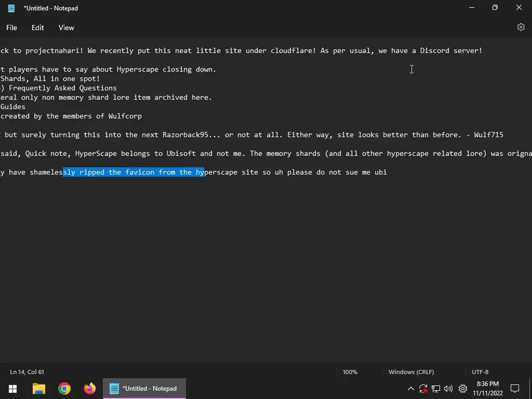This screenshot has height=399, width=532.
Task: Click the 100% zoom status entry
Action: click(350, 372)
